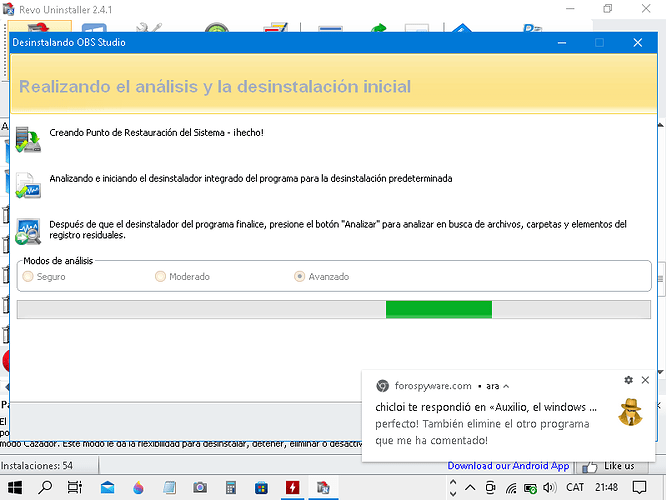Open Task View on the taskbar
Image resolution: width=666 pixels, height=500 pixels.
click(x=75, y=487)
